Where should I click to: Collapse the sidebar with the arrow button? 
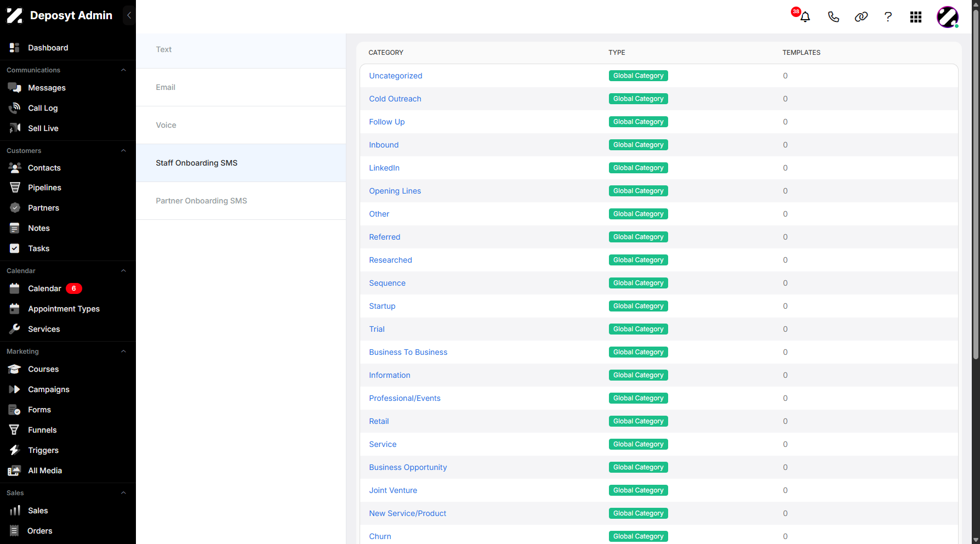click(x=129, y=15)
